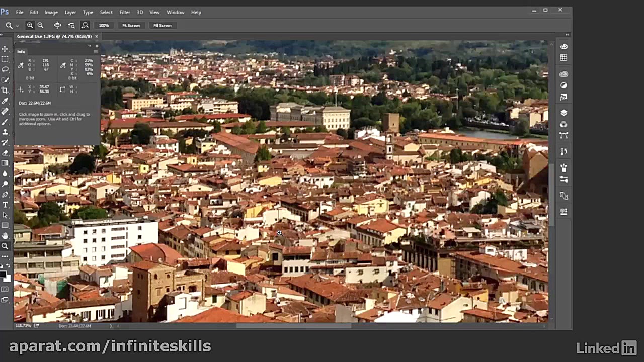Viewport: 644px width, 362px height.
Task: Select the Rectangular Marquee tool
Action: [5, 59]
